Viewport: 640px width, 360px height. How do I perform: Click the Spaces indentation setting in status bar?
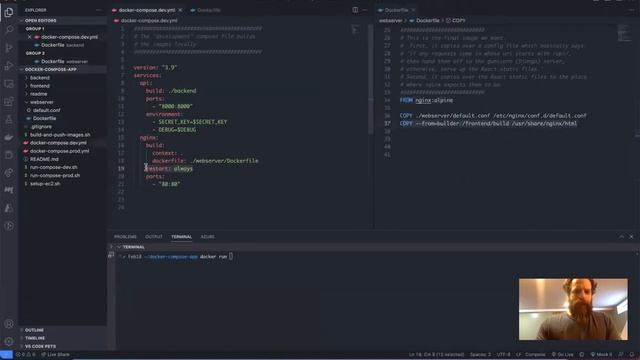480,354
